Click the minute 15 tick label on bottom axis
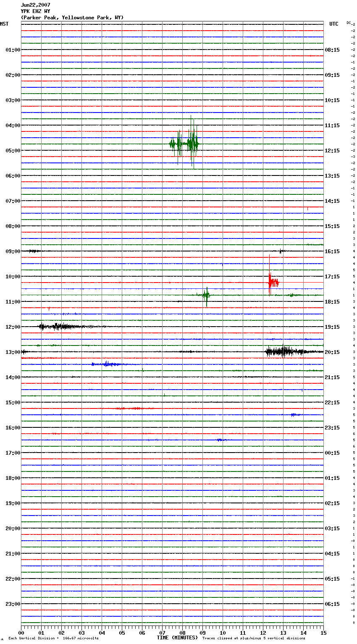The height and width of the screenshot is (644, 357). (323, 633)
